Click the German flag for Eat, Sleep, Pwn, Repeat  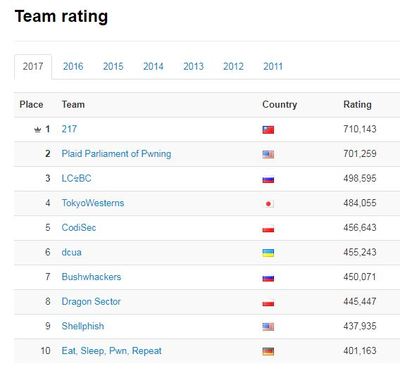[x=268, y=351]
